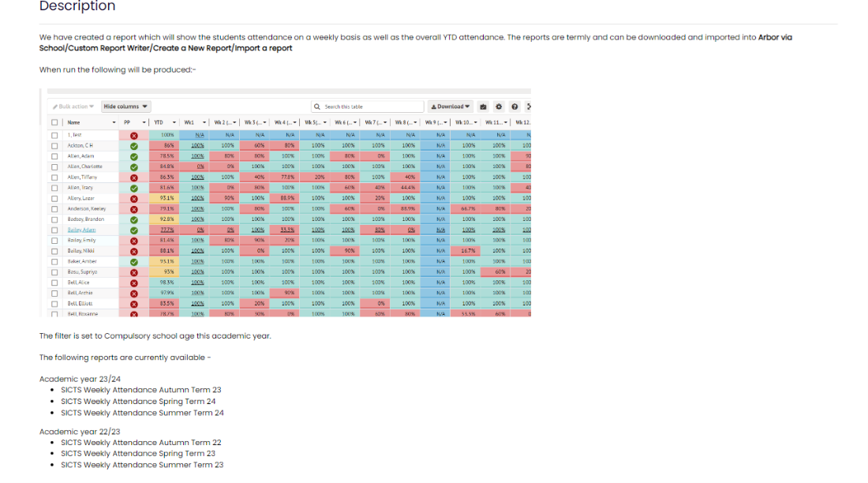Click the yellow 93.1% YTD cell for Allery, Lazar
Image resolution: width=868 pixels, height=483 pixels.
[166, 198]
